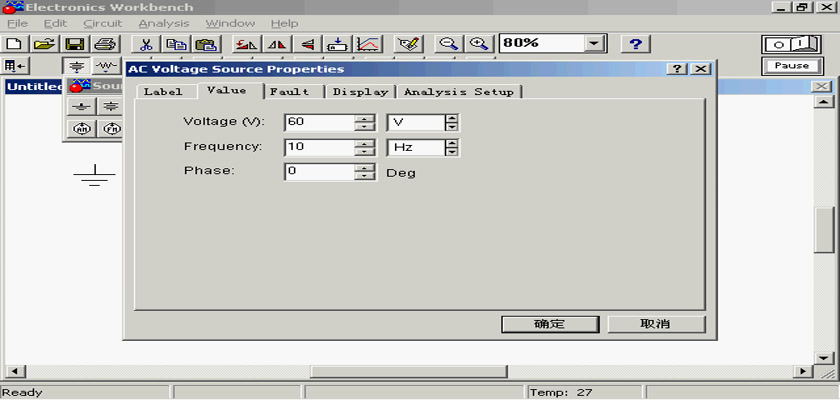Flip component horizontally
Screen dimensions: 840x400
277,44
